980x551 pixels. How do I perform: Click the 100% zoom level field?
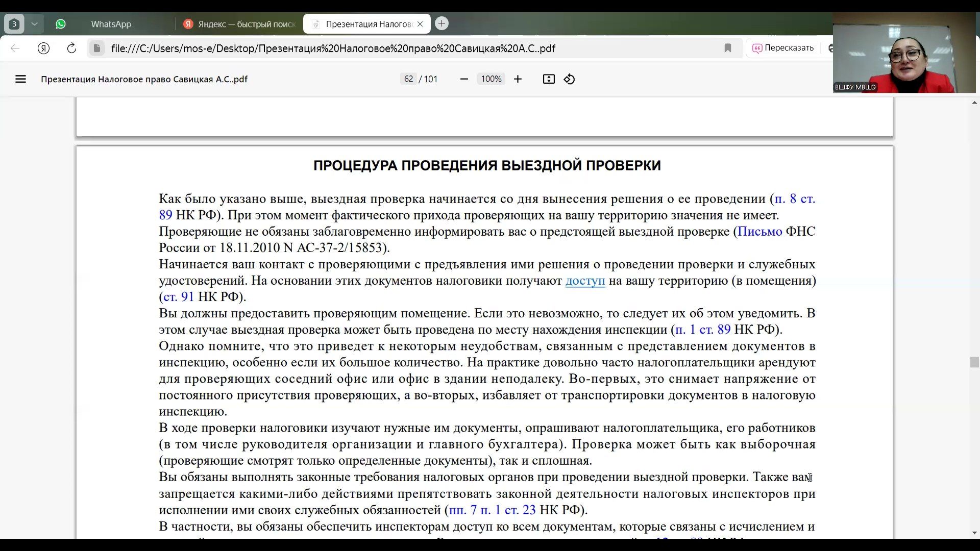pos(491,79)
